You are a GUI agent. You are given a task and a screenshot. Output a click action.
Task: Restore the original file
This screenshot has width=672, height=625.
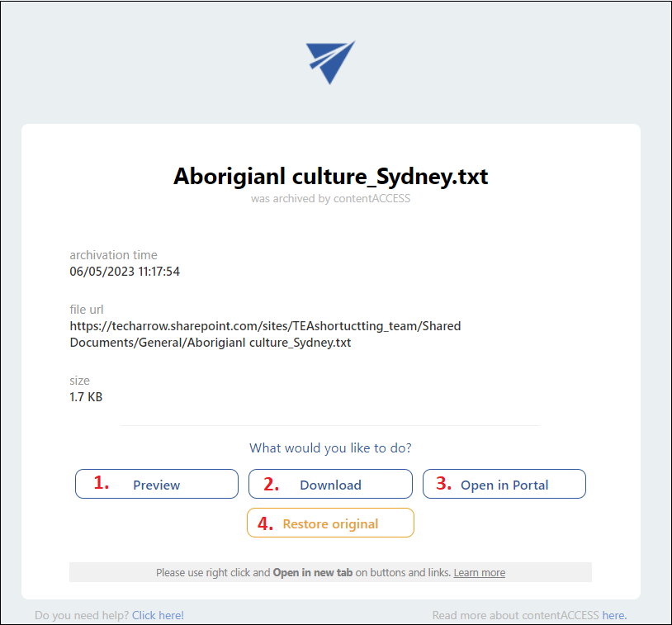(330, 523)
